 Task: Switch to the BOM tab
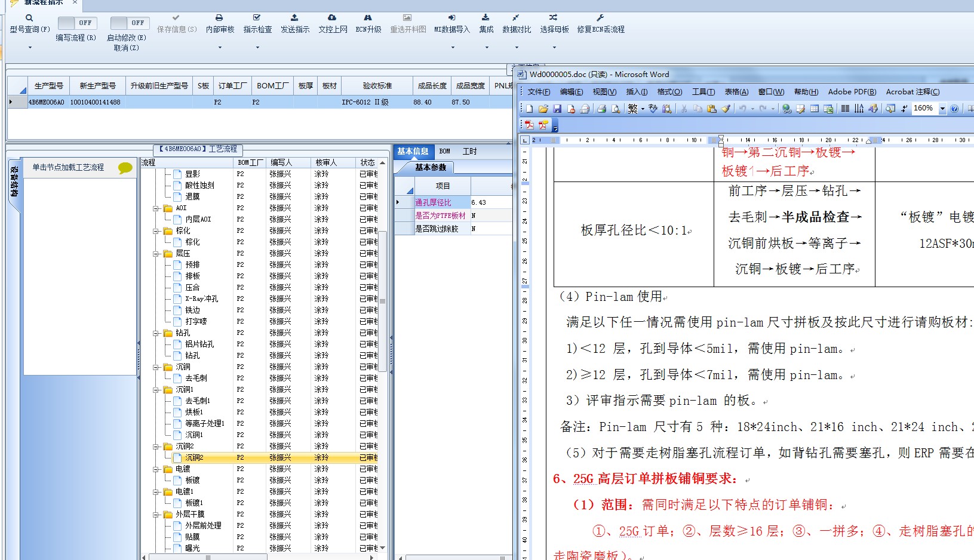pyautogui.click(x=444, y=152)
